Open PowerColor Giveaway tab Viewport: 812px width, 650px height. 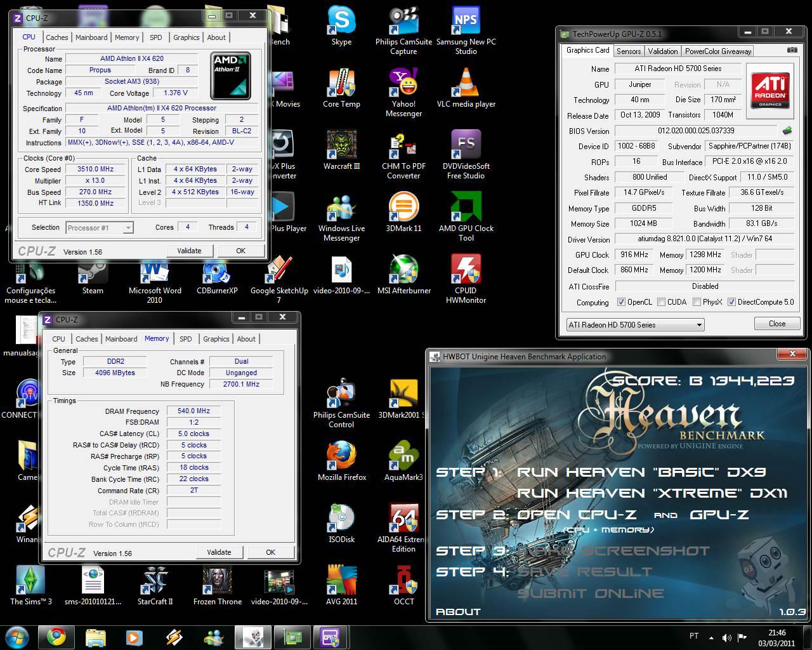pos(718,51)
